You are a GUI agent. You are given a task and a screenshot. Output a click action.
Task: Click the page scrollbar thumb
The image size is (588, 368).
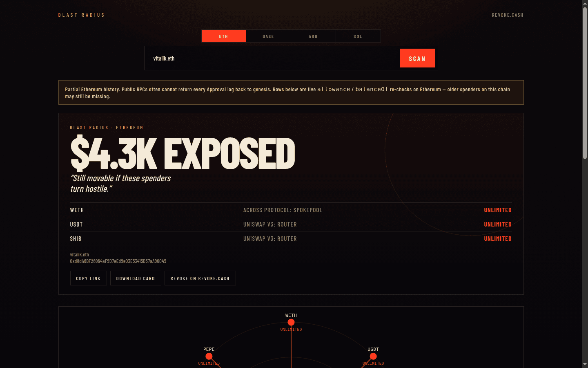tap(585, 83)
